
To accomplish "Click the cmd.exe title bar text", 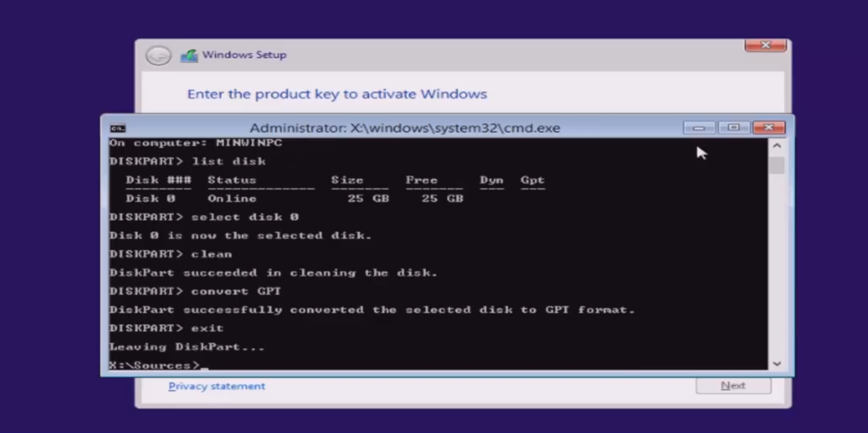I will [405, 128].
